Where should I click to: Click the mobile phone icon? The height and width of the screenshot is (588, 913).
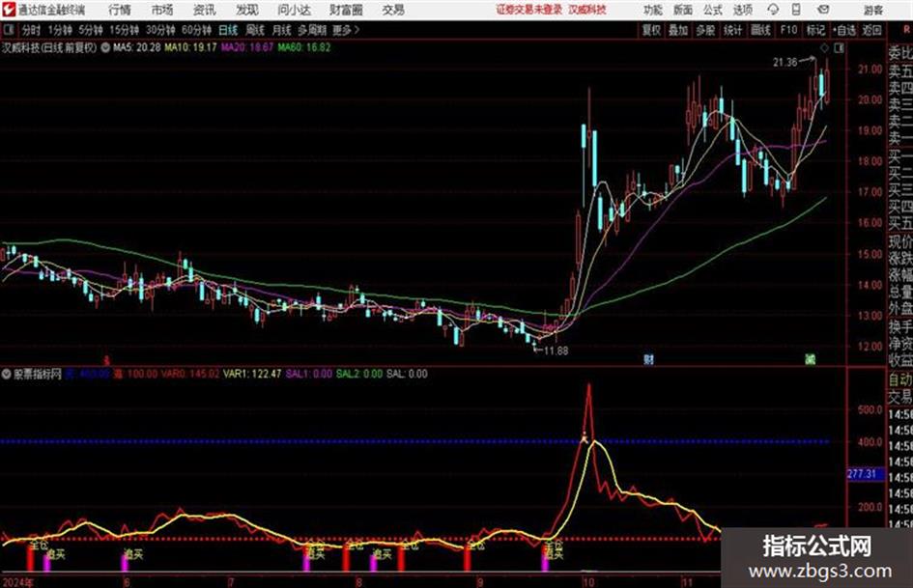[x=796, y=10]
